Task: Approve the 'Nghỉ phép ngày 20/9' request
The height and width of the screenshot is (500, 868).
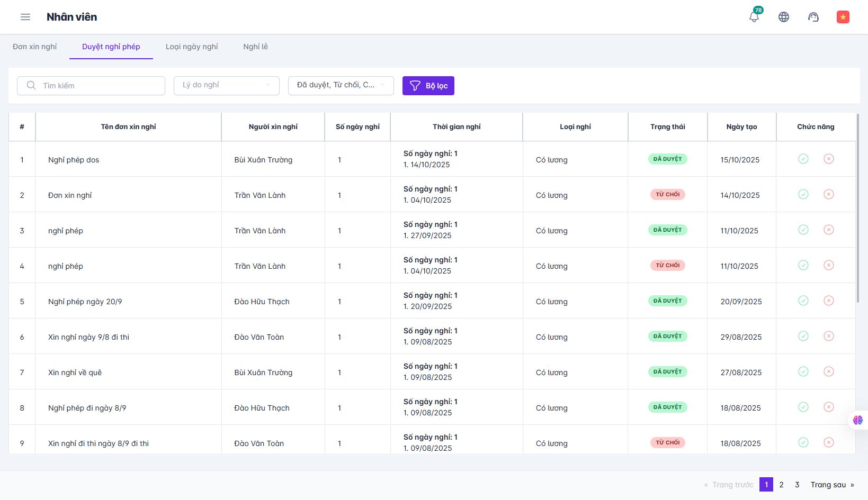Action: pyautogui.click(x=803, y=301)
